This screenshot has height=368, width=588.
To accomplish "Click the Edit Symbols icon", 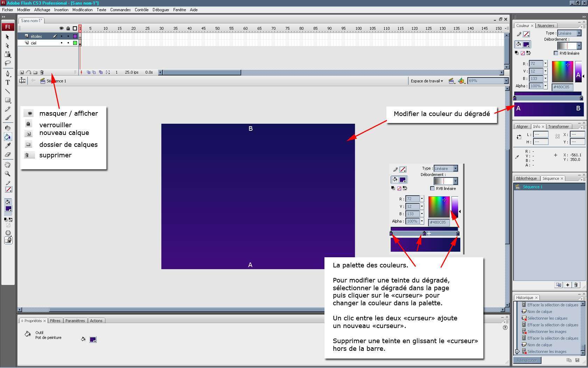I will [x=462, y=81].
